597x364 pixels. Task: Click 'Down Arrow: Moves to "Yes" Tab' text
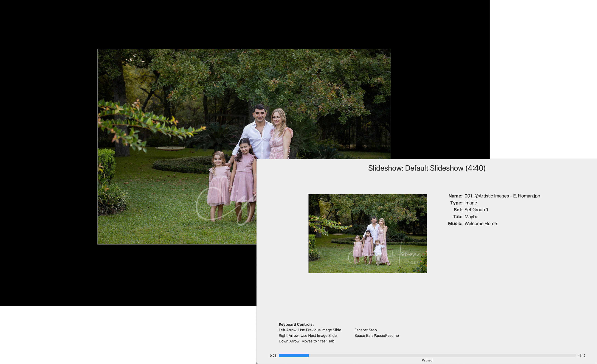pyautogui.click(x=306, y=341)
